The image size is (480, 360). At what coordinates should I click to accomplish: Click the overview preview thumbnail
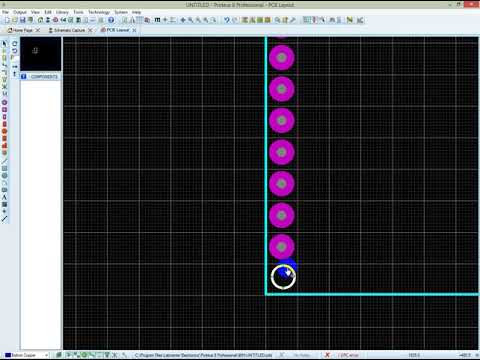tap(41, 53)
